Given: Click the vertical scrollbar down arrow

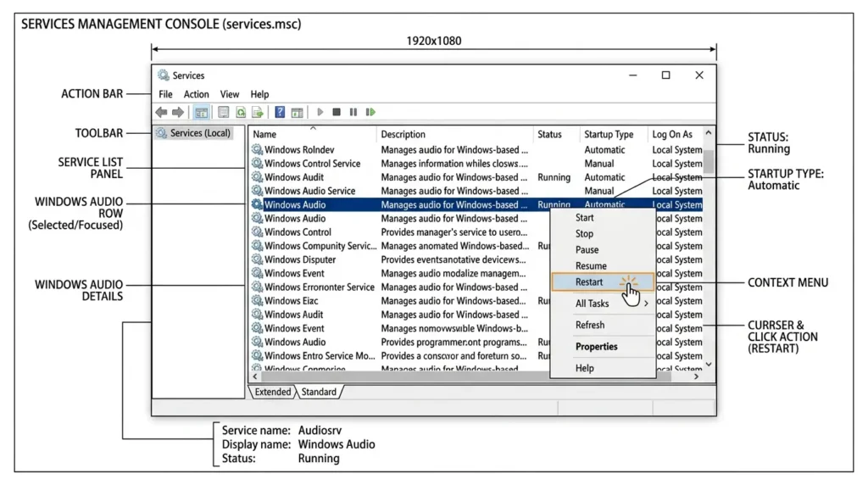Looking at the screenshot, I should pos(708,365).
